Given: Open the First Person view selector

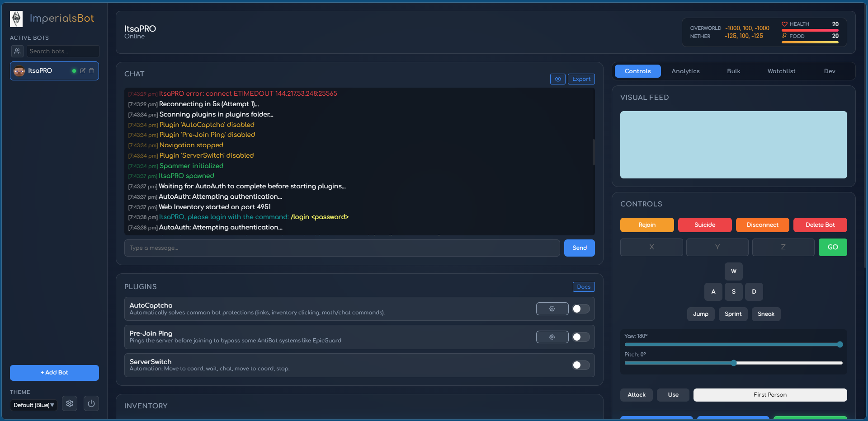Looking at the screenshot, I should 769,395.
